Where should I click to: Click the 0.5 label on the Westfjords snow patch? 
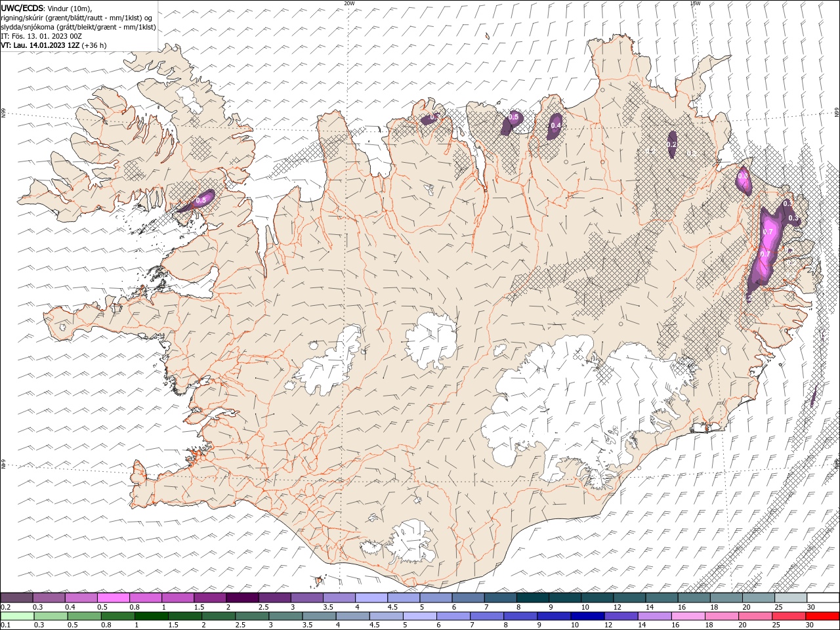[201, 199]
